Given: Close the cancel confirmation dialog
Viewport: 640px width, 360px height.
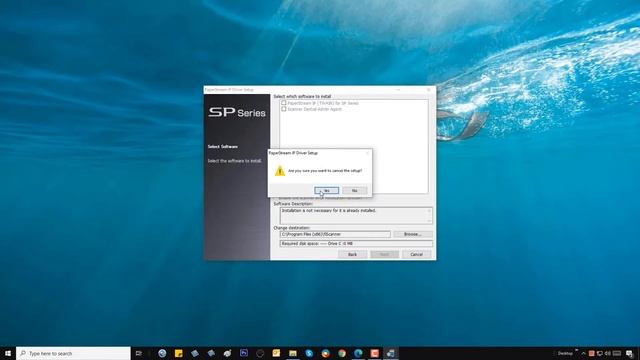Looking at the screenshot, I should pyautogui.click(x=367, y=153).
